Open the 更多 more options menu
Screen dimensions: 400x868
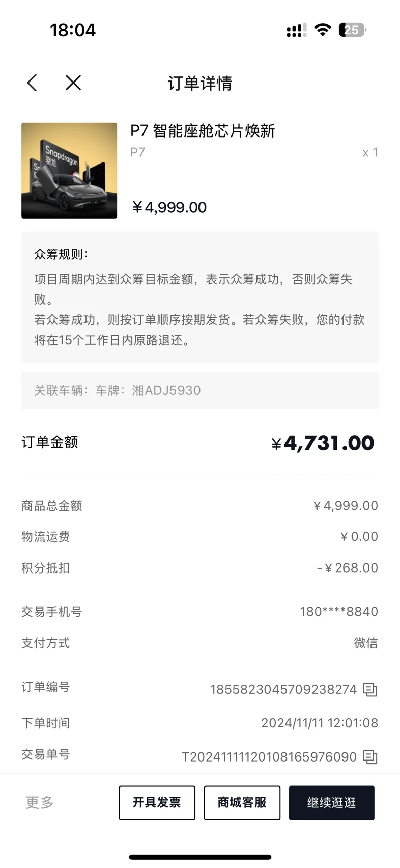point(40,803)
